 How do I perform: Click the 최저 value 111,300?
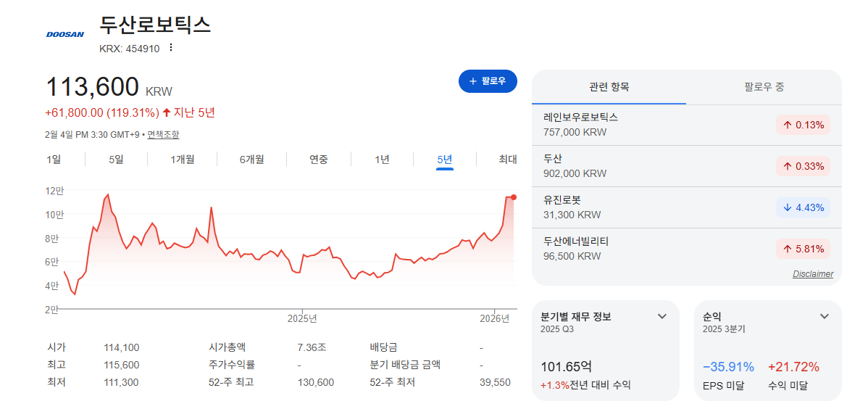(121, 382)
